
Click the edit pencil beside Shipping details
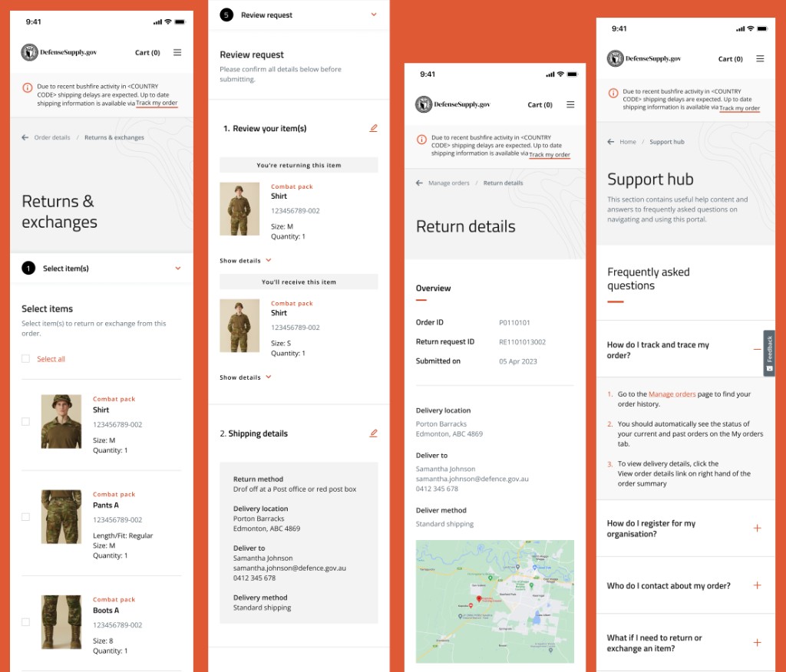(x=374, y=433)
